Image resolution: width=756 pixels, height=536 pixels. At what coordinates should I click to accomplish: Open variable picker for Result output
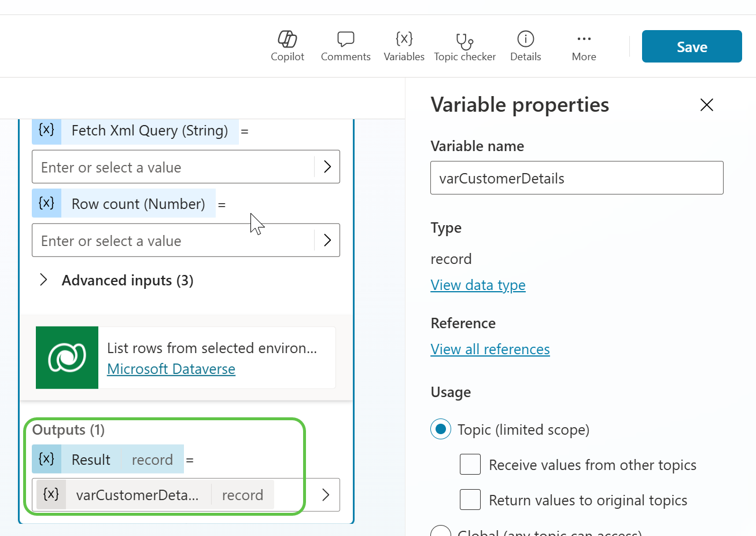326,495
